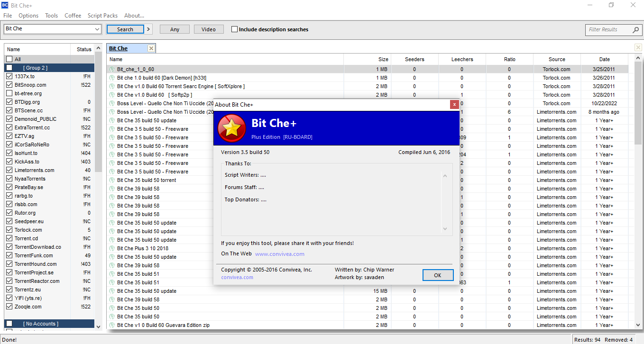The height and width of the screenshot is (344, 644).
Task: Uncheck the Torlock.com checkbox
Action: [9, 230]
